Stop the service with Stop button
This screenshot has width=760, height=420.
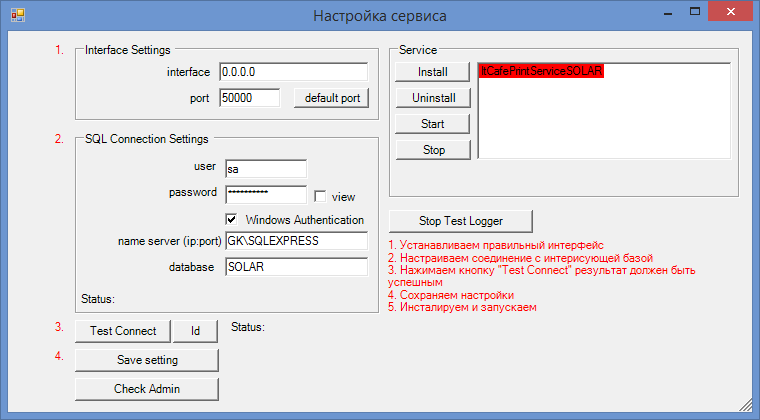point(432,150)
